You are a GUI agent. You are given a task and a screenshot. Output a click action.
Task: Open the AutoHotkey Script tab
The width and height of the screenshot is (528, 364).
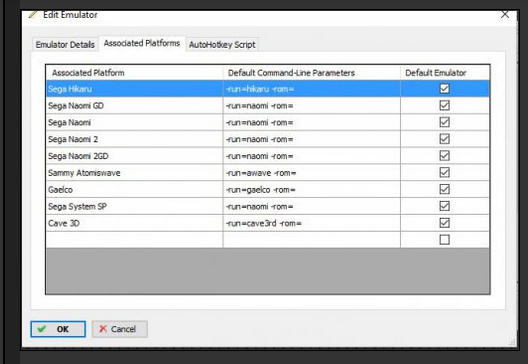coord(222,44)
